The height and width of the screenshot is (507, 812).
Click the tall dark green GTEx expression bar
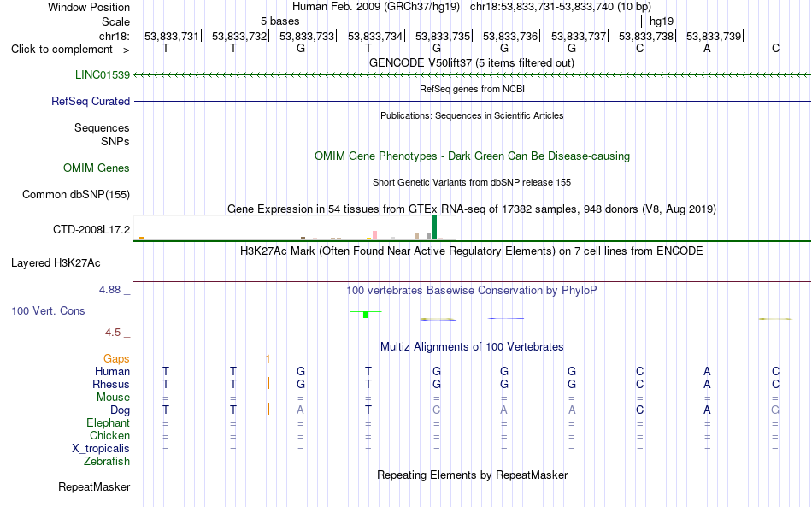click(434, 227)
